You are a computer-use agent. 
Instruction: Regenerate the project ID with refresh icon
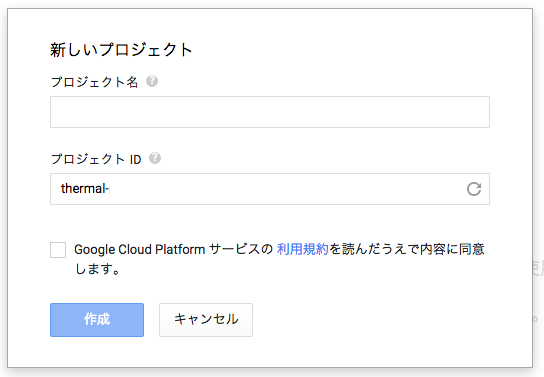click(x=474, y=189)
